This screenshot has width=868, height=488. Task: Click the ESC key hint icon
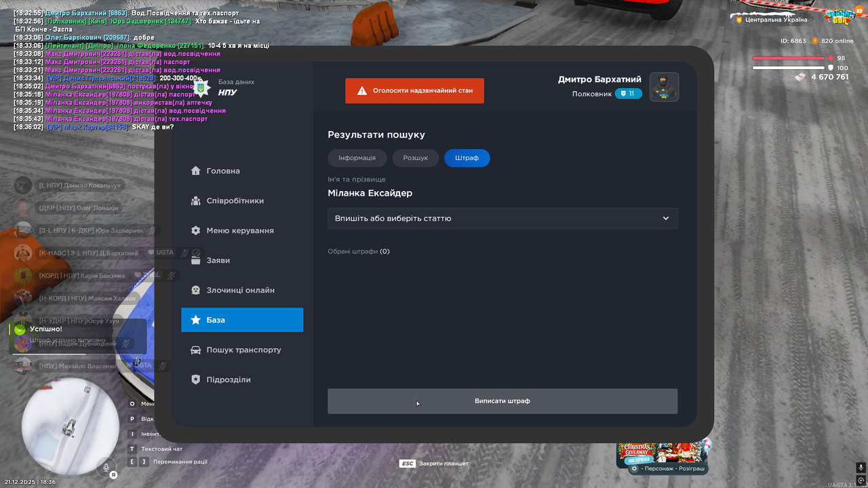pyautogui.click(x=407, y=464)
